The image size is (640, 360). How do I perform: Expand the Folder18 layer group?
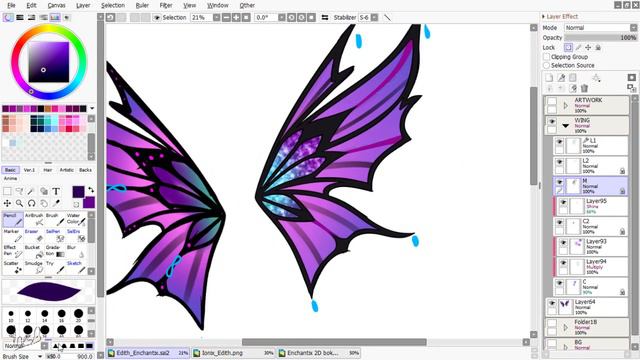click(566, 328)
